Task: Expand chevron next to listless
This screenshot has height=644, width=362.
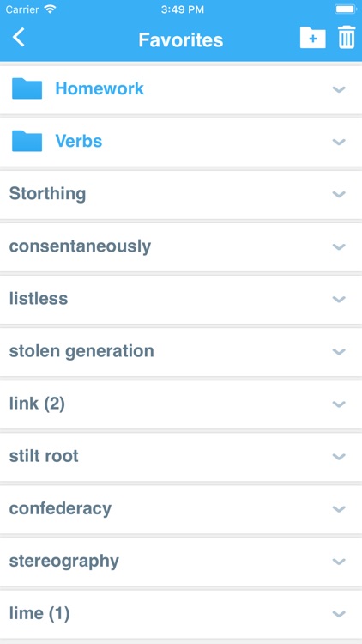Action: 339,299
